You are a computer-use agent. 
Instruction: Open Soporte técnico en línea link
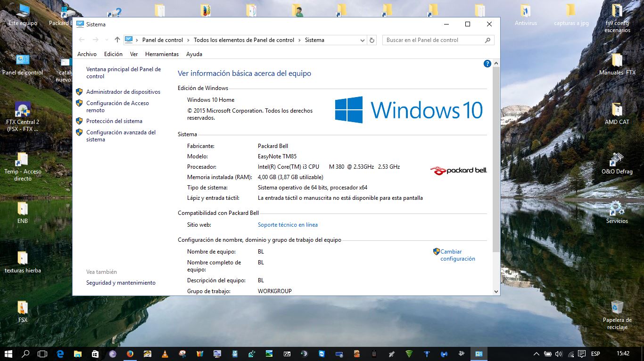pyautogui.click(x=288, y=225)
